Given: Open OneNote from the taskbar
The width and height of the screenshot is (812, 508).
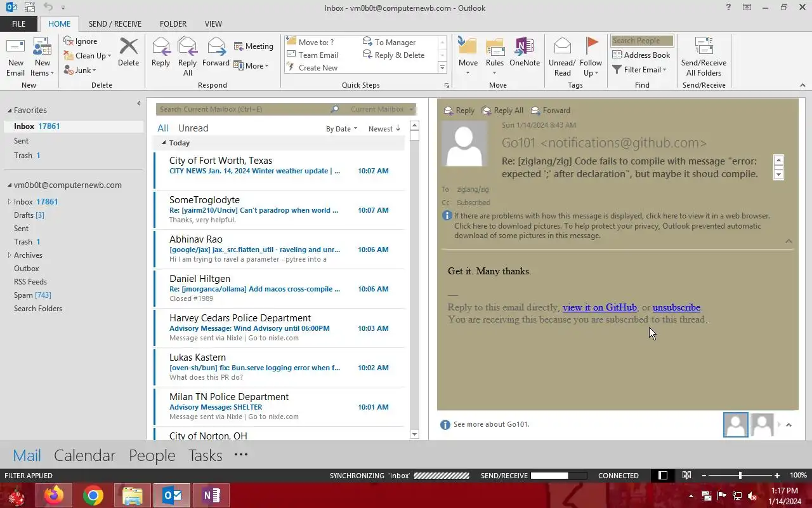Looking at the screenshot, I should (x=211, y=495).
